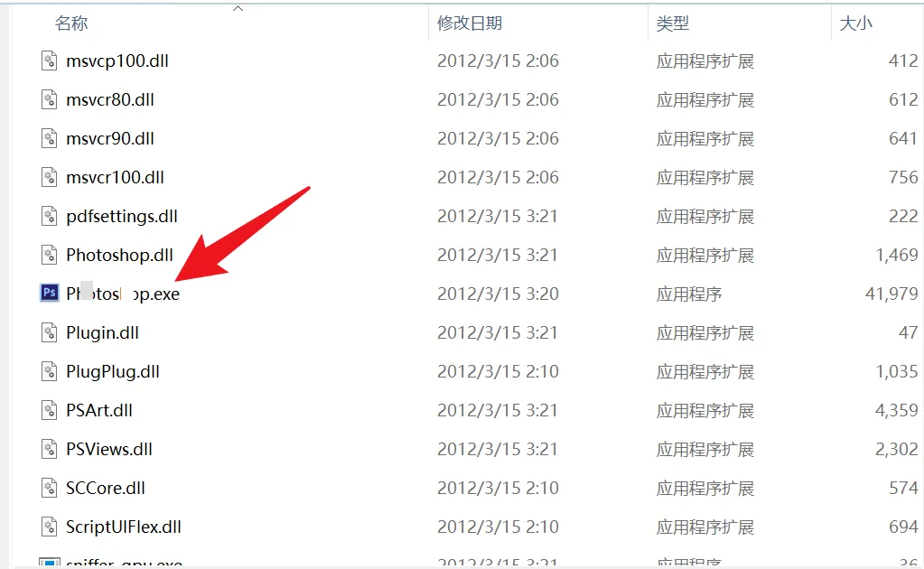Click the PSArt.dll file icon

point(49,410)
